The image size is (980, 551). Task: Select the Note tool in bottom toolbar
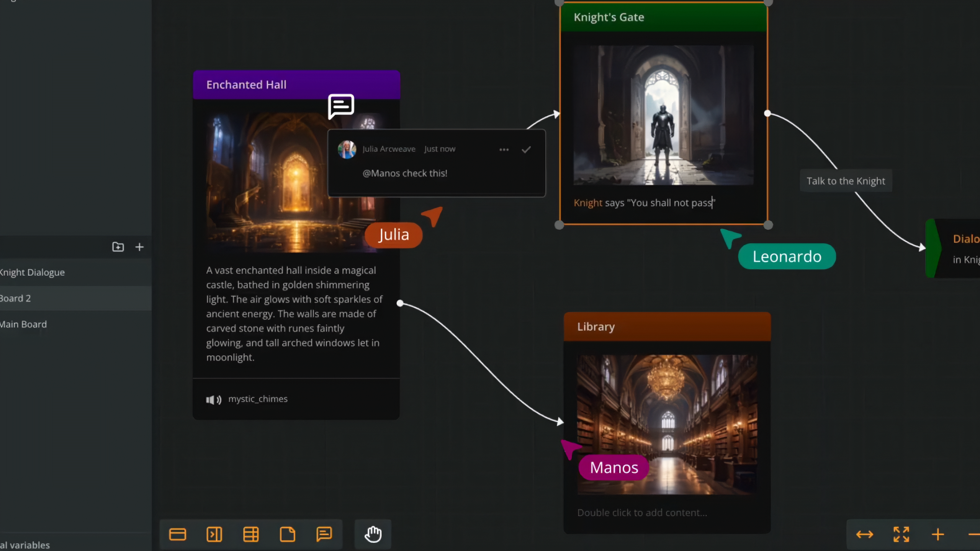tap(288, 534)
